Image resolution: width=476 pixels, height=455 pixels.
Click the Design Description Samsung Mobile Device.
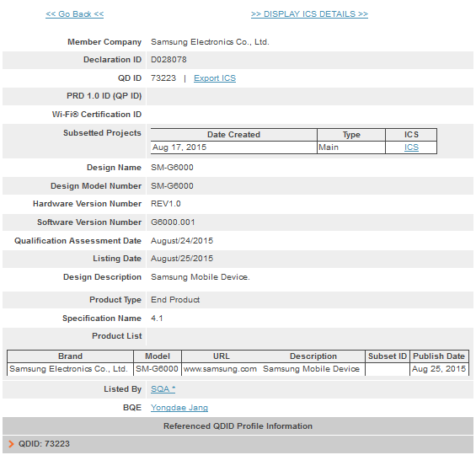click(200, 277)
